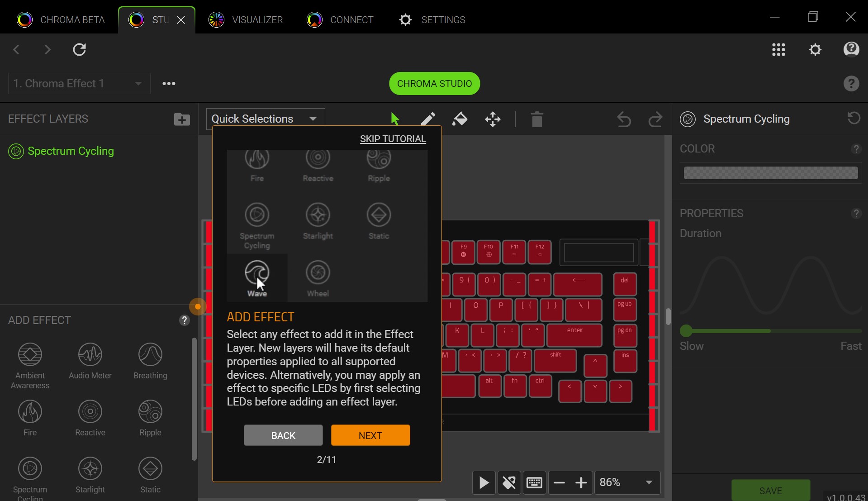Add Audio Meter effect

pyautogui.click(x=90, y=361)
